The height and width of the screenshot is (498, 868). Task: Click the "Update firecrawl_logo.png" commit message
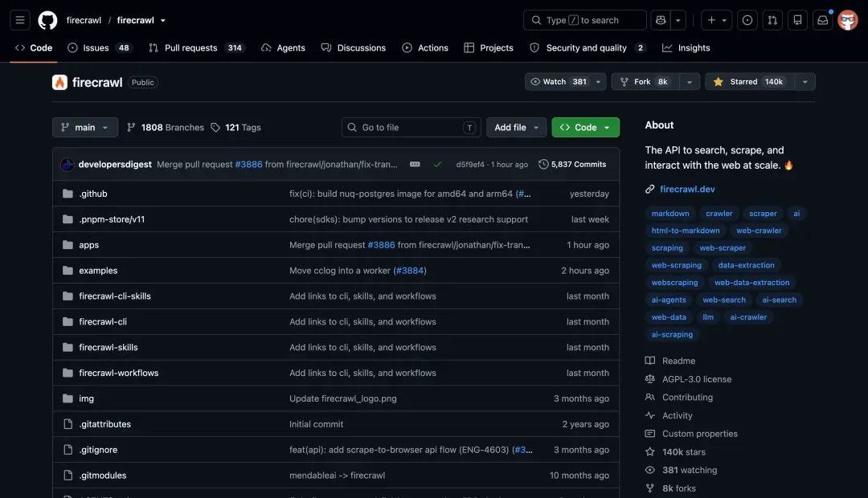(x=342, y=398)
